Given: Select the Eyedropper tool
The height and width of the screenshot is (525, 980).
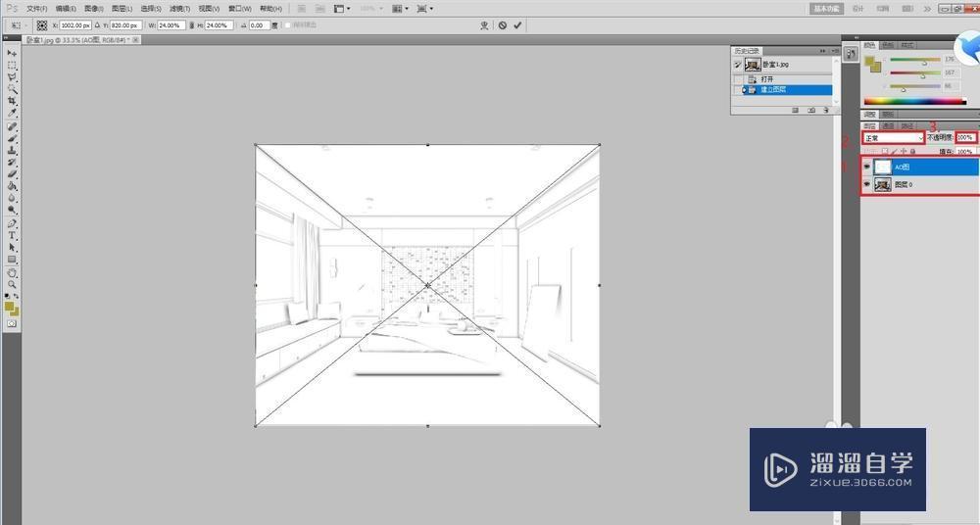Looking at the screenshot, I should [11, 113].
